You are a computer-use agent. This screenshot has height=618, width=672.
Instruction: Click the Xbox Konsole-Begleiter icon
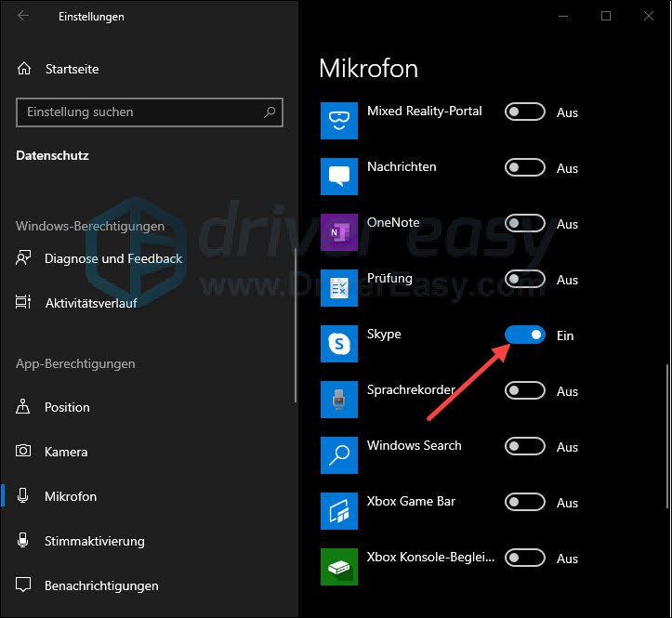click(338, 567)
